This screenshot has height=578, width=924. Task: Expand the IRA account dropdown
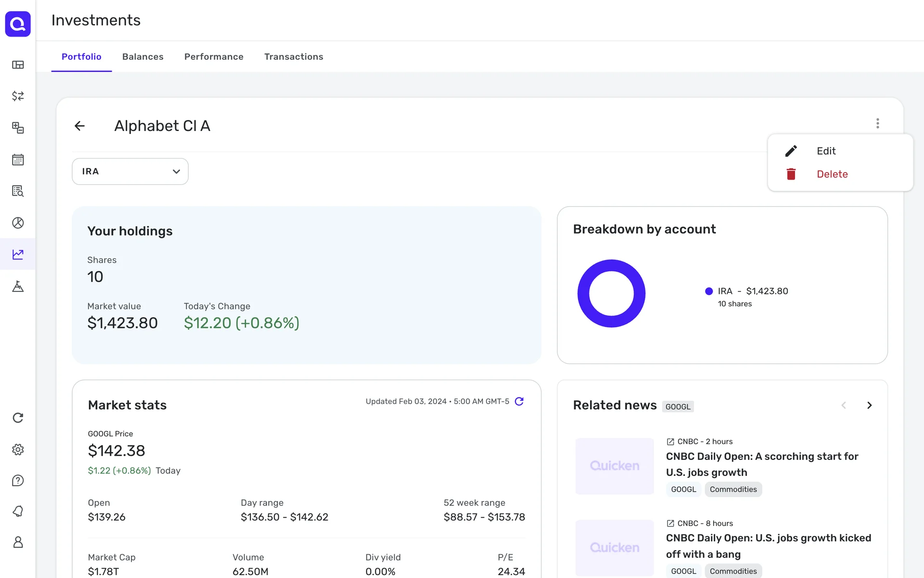tap(130, 171)
